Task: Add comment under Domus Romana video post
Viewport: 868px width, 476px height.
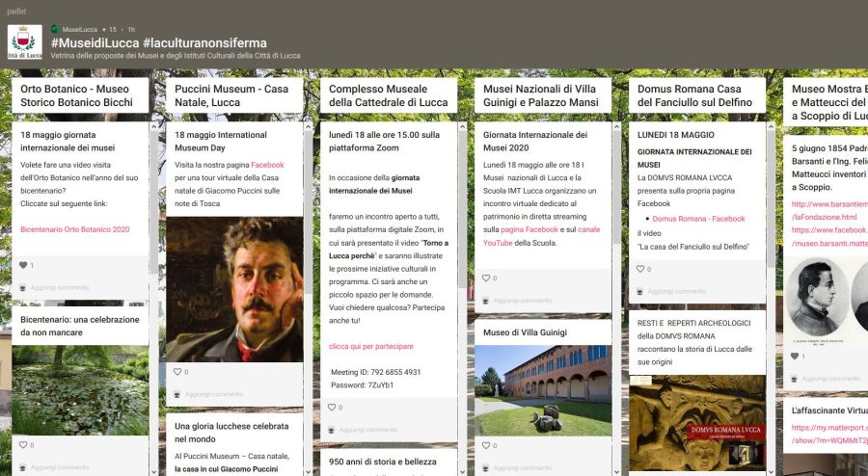Action: click(676, 291)
